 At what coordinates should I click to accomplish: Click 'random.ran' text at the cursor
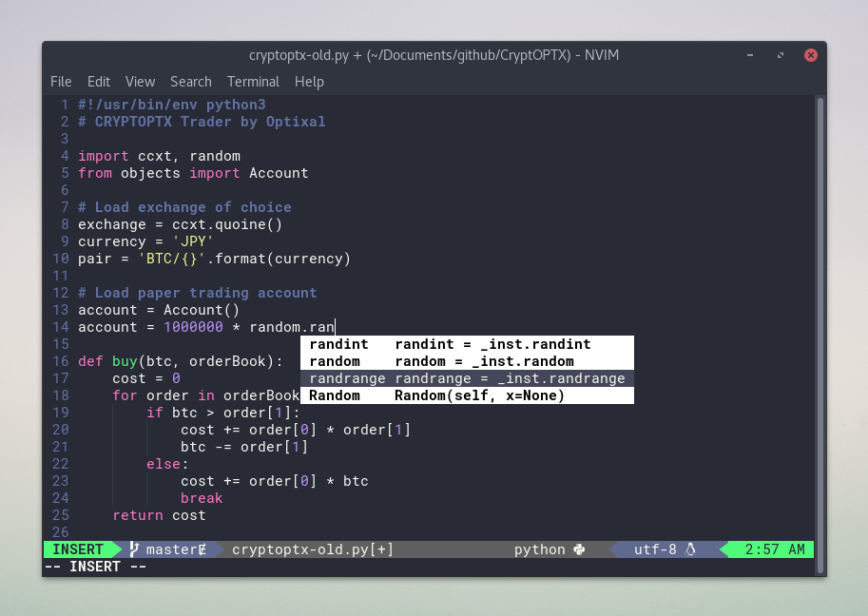[x=292, y=327]
